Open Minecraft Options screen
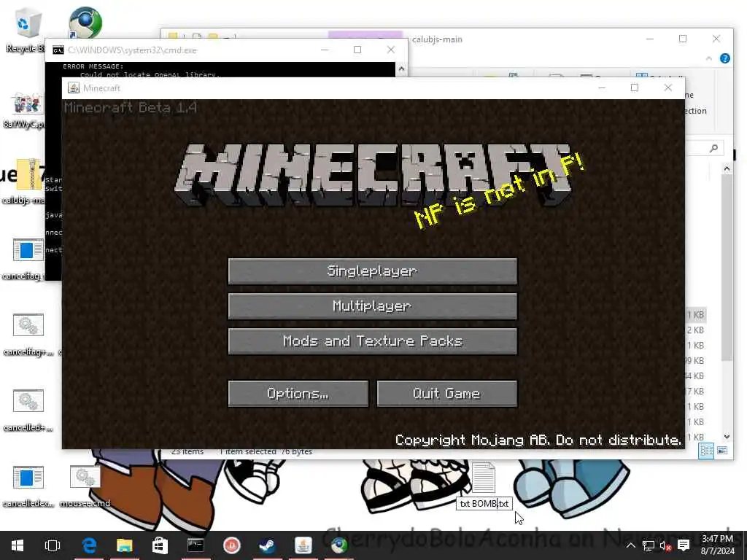 (298, 393)
